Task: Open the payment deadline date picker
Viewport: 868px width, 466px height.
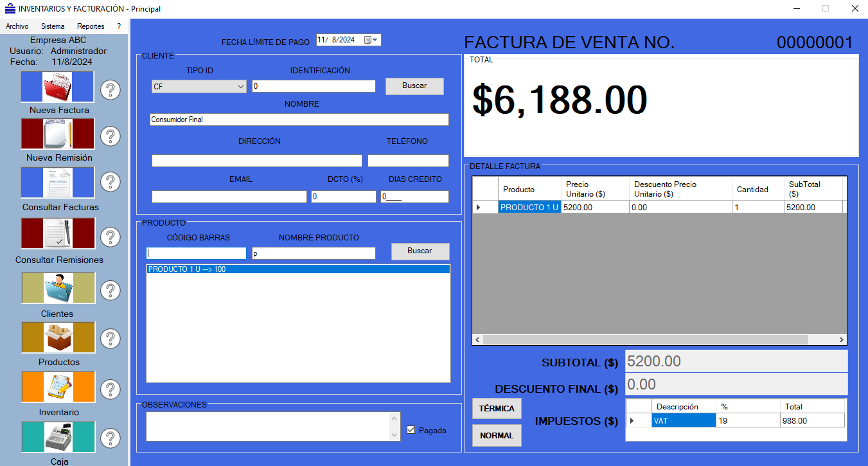Action: [372, 40]
